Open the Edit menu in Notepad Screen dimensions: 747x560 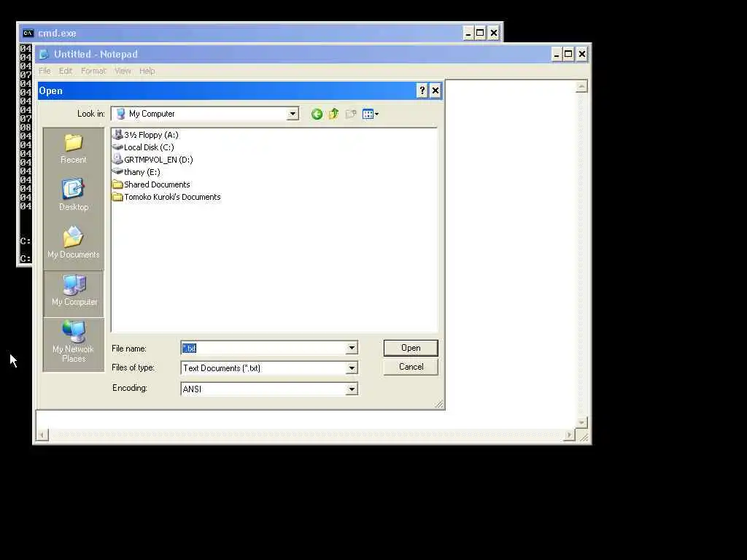click(x=66, y=71)
